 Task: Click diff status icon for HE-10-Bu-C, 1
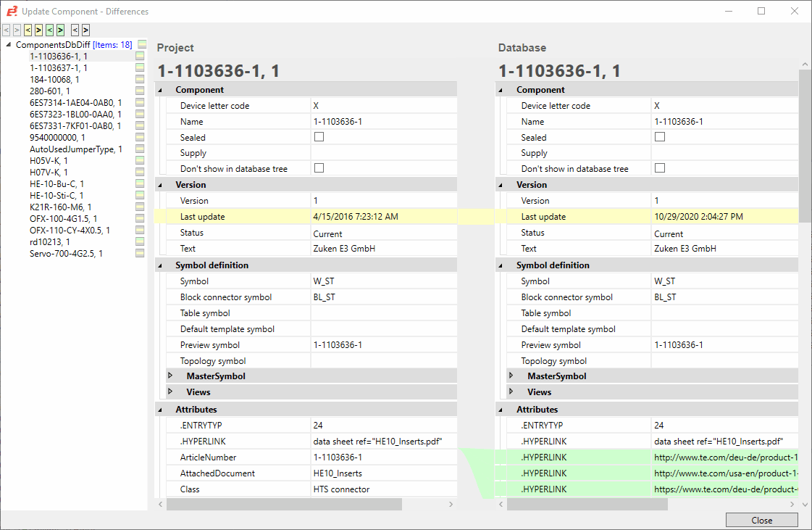(140, 183)
